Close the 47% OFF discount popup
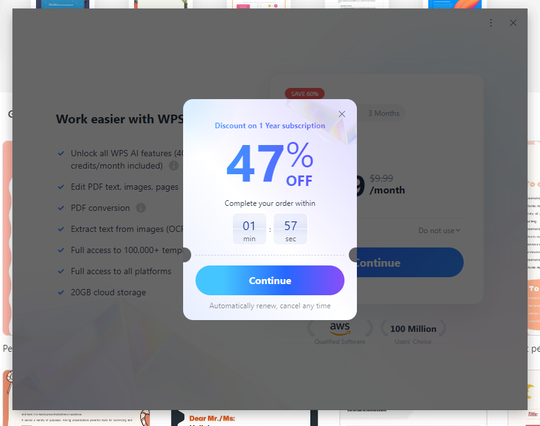The height and width of the screenshot is (426, 540). [x=342, y=114]
